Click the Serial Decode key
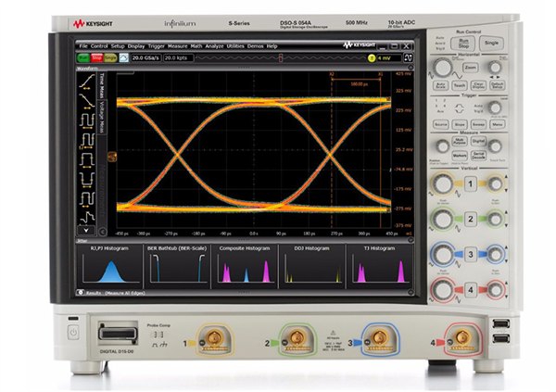Image resolution: width=556 pixels, height=392 pixels. click(478, 156)
